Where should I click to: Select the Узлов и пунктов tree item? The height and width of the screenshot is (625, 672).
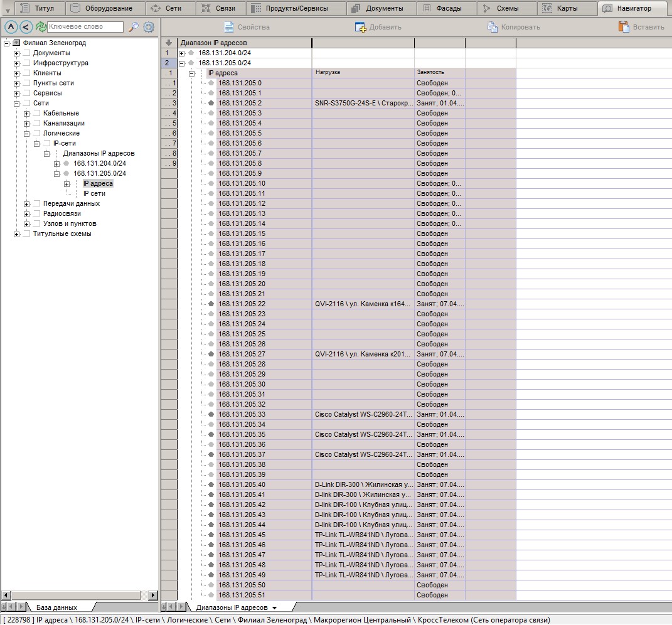(x=70, y=224)
